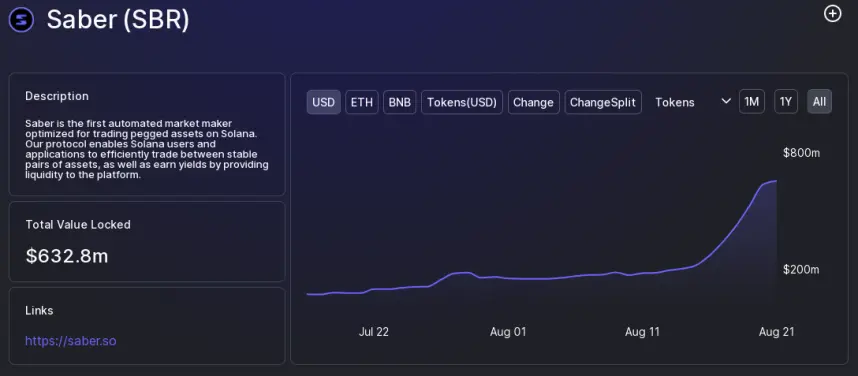Set chart range to 1Y
This screenshot has width=858, height=376.
pyautogui.click(x=786, y=102)
